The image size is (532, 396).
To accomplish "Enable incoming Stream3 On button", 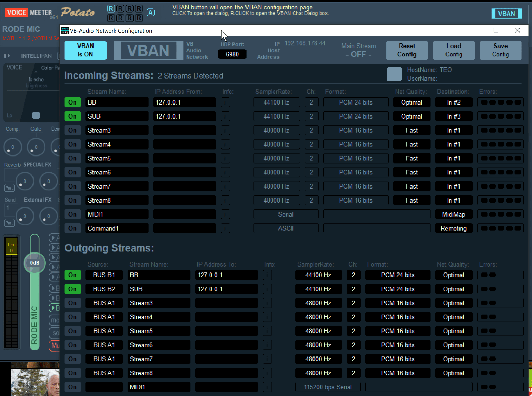I will click(72, 130).
